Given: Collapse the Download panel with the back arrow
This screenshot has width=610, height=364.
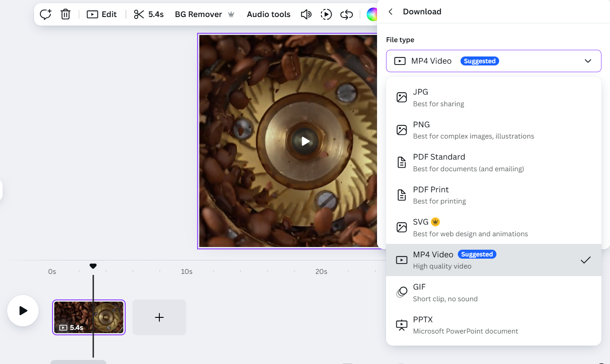Looking at the screenshot, I should [x=390, y=12].
